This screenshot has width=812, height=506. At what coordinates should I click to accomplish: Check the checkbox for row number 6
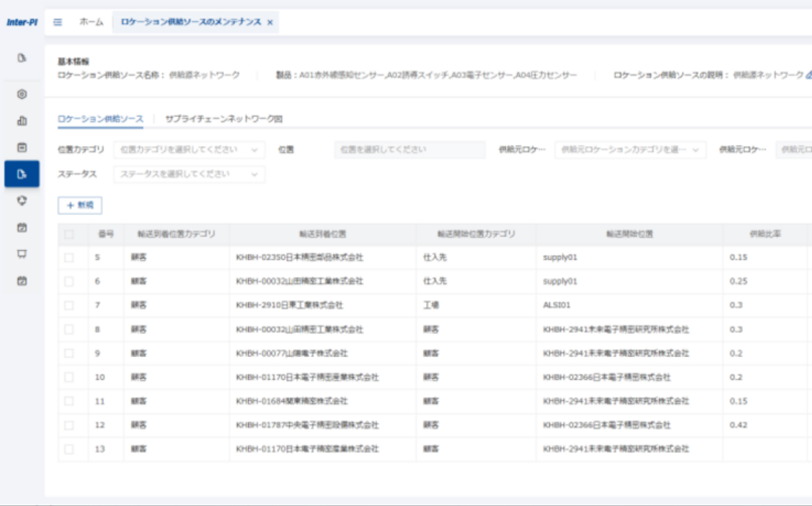click(x=69, y=281)
